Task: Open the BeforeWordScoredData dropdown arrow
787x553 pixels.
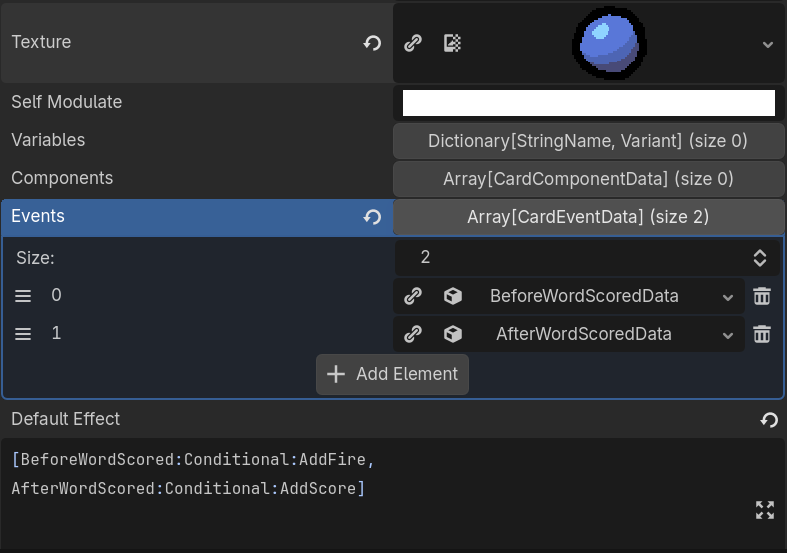Action: click(727, 297)
